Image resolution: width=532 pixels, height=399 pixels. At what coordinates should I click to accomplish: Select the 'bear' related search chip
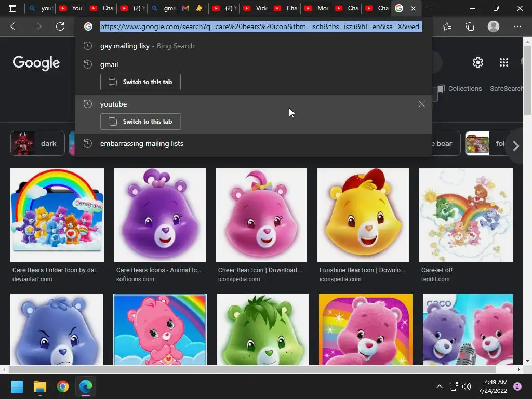click(x=445, y=143)
